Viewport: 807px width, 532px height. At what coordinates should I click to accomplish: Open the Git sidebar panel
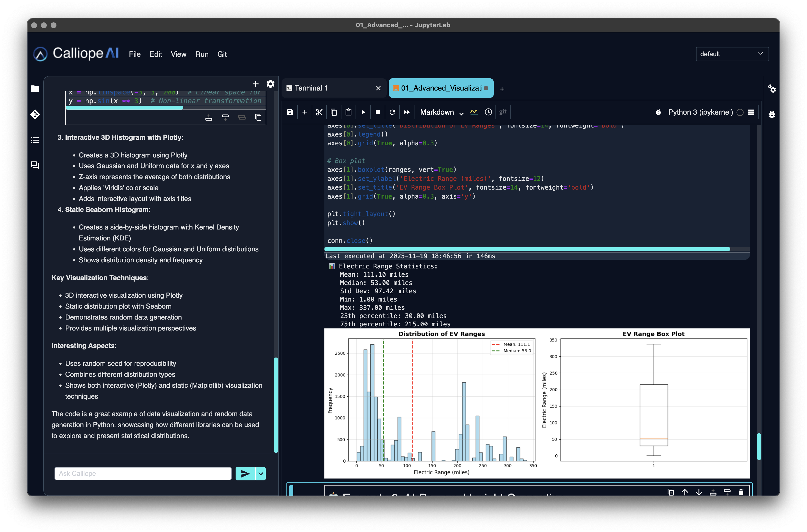(35, 114)
